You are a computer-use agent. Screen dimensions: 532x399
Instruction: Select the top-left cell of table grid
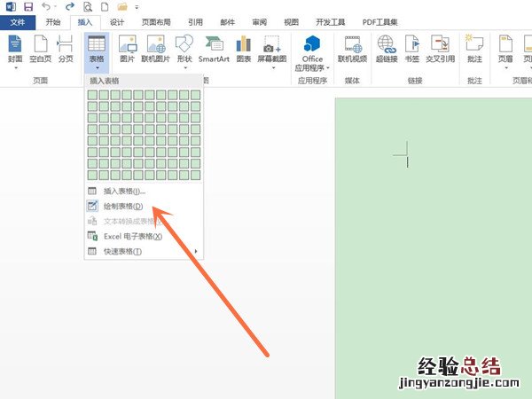tap(92, 95)
